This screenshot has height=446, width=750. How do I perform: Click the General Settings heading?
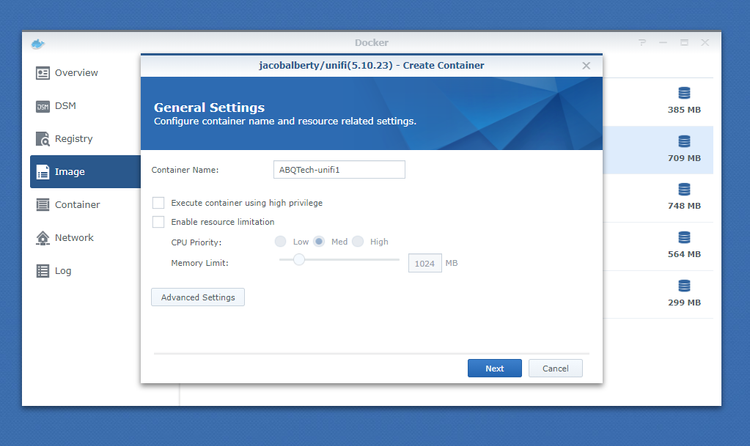[209, 107]
